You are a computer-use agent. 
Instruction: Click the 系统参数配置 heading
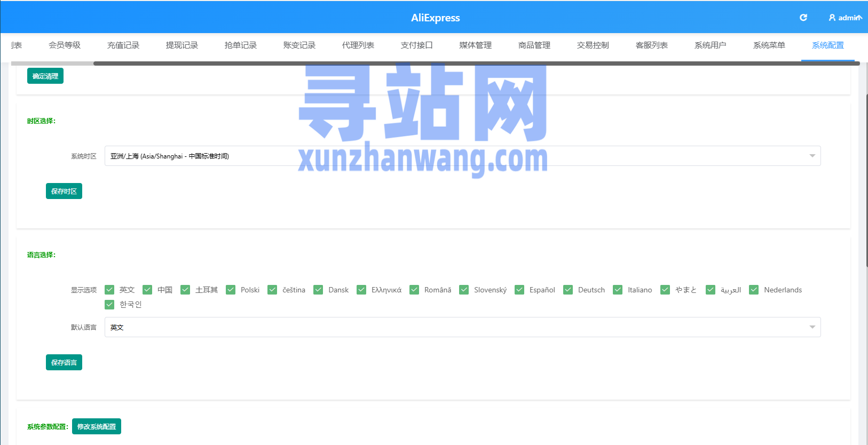coord(48,427)
